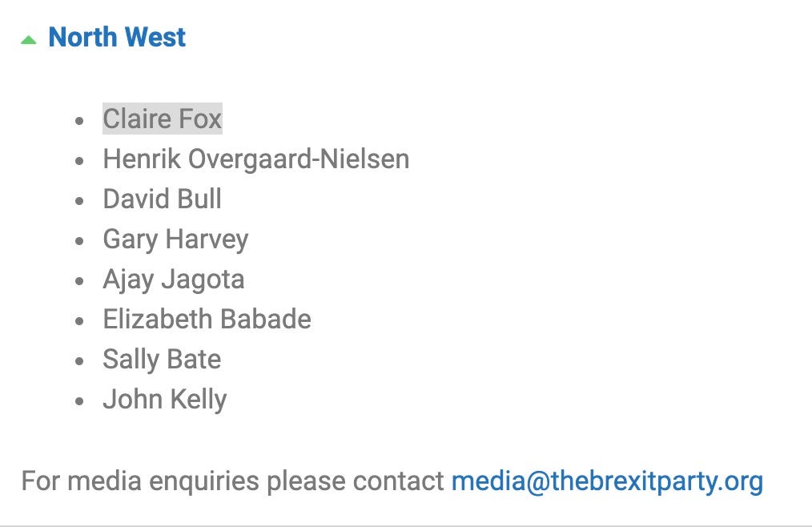Viewport: 812px width, 527px height.
Task: Open the media@thebrexitparty.org email link
Action: coord(608,481)
